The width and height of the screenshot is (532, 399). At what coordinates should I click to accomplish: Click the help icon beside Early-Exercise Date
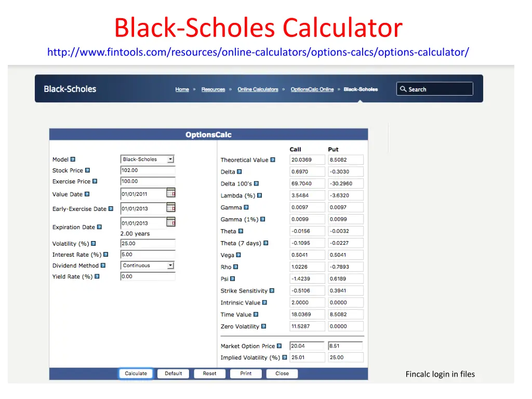[x=111, y=209]
